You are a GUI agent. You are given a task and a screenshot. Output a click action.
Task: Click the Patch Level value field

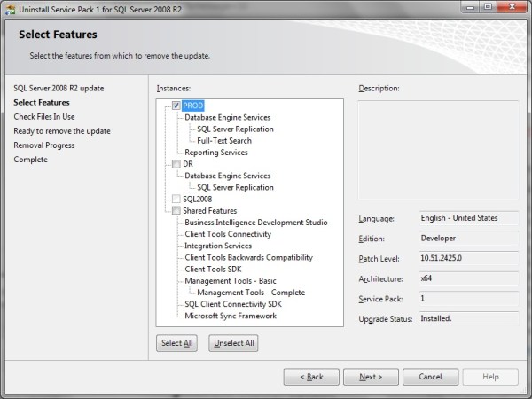pos(467,257)
